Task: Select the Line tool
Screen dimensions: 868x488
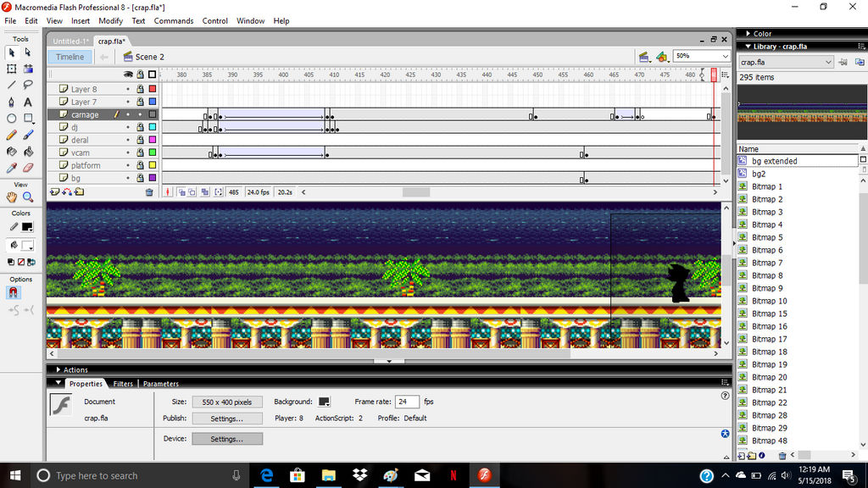Action: pyautogui.click(x=12, y=86)
